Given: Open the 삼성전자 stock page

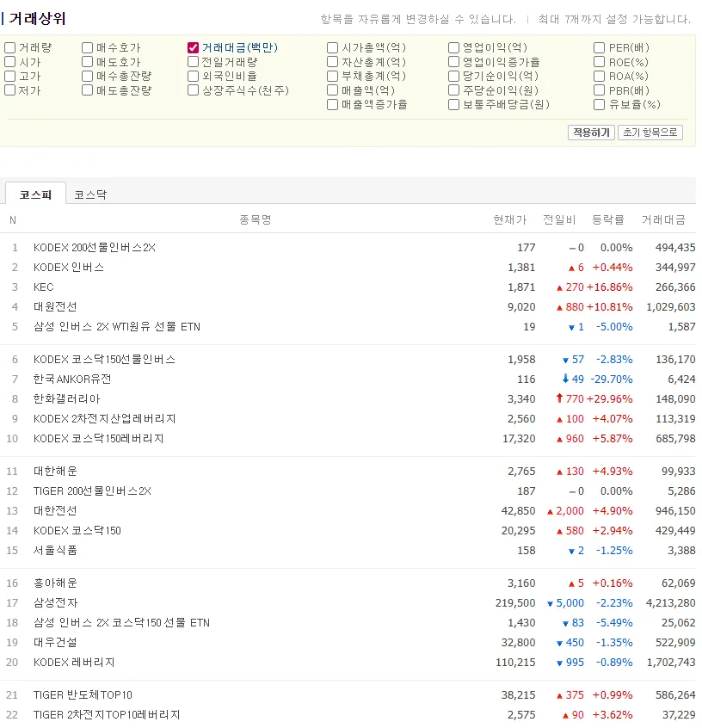Looking at the screenshot, I should tap(55, 603).
